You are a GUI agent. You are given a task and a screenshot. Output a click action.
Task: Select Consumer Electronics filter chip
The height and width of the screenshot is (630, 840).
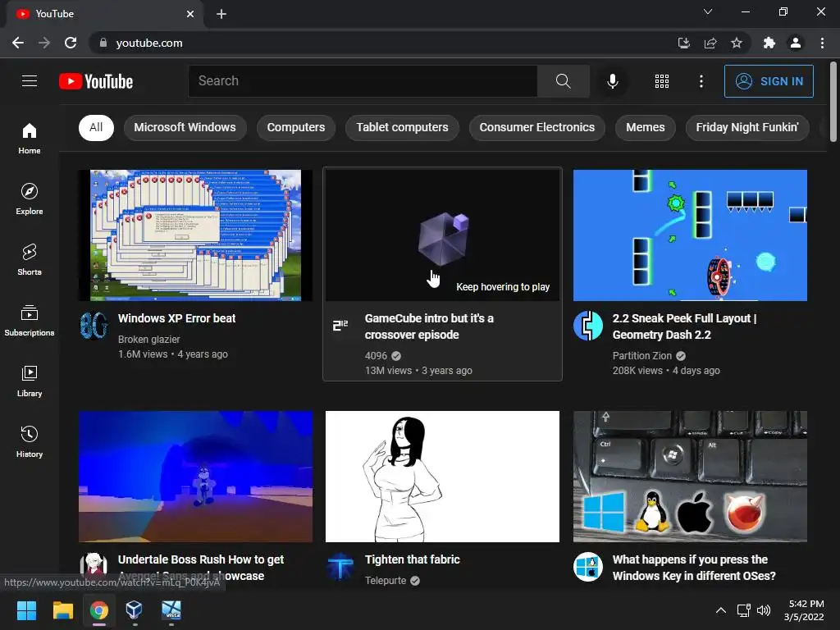(536, 127)
